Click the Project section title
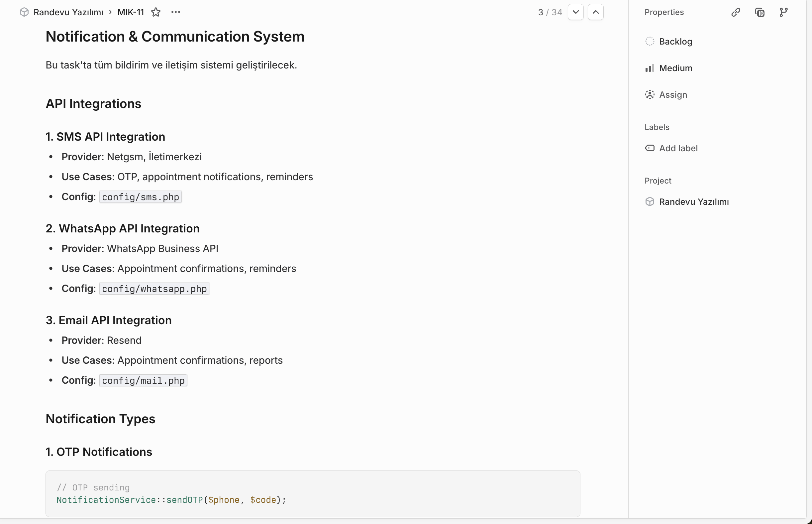 (x=658, y=181)
